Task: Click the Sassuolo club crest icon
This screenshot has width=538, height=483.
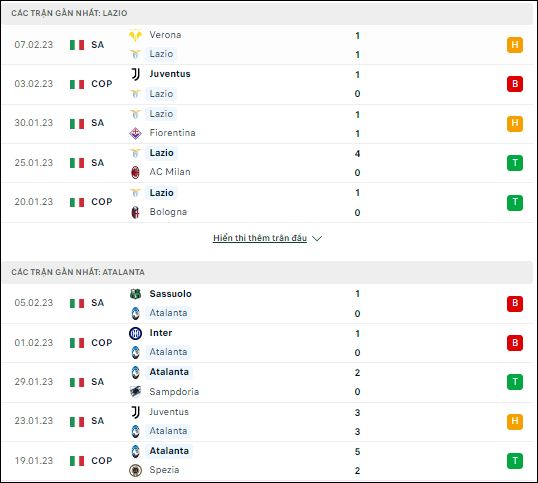Action: 136,294
